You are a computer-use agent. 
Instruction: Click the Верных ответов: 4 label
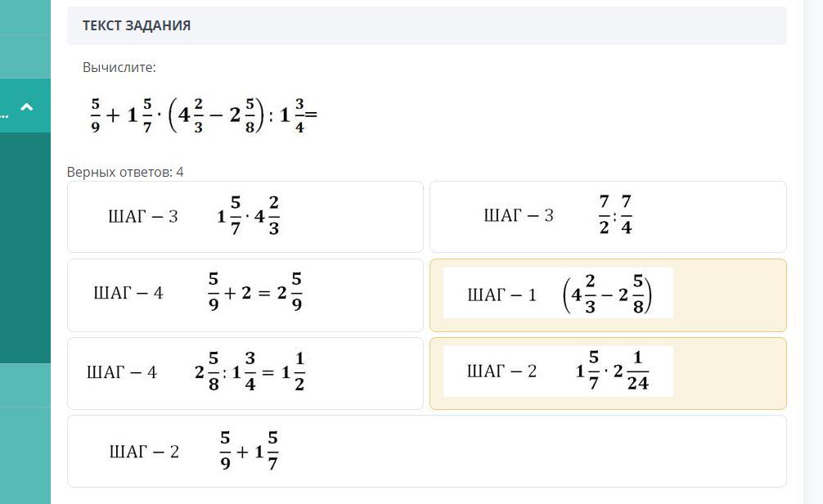pos(125,172)
